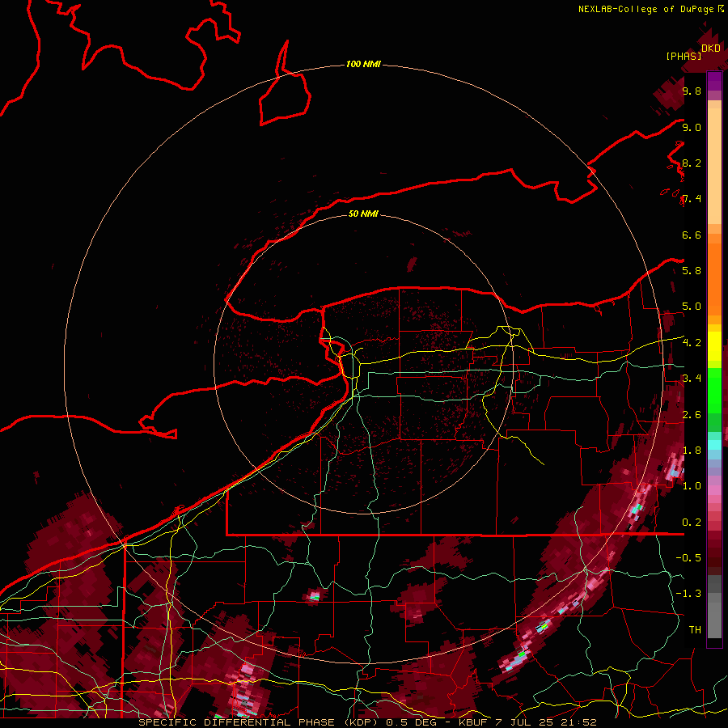Pick the yellow band of the color scale

(714, 346)
